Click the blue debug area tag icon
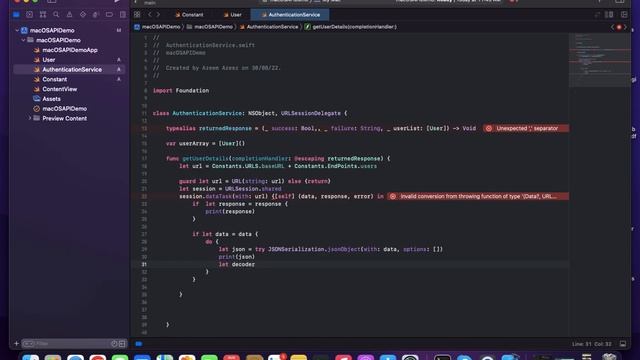Viewport: 640px width, 360px height. (139, 344)
